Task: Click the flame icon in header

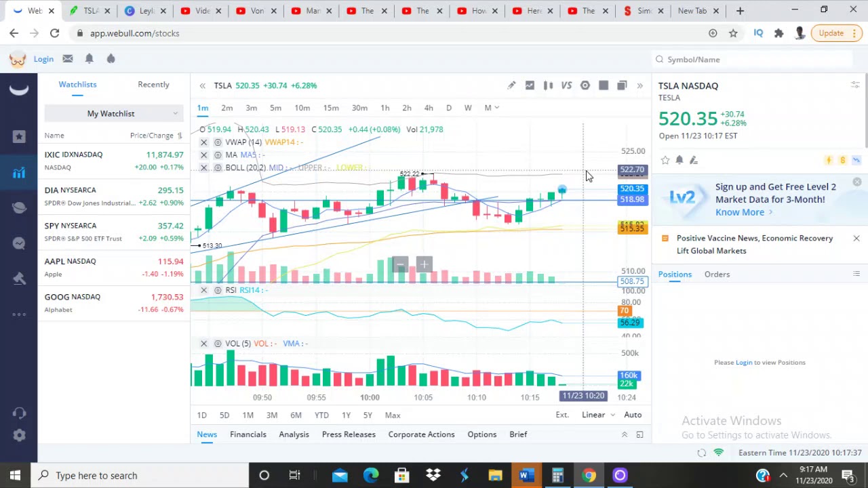Action: point(111,59)
